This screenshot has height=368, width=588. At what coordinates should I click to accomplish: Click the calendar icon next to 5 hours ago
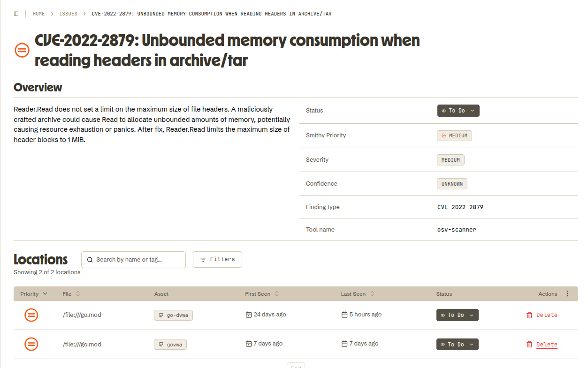[344, 315]
